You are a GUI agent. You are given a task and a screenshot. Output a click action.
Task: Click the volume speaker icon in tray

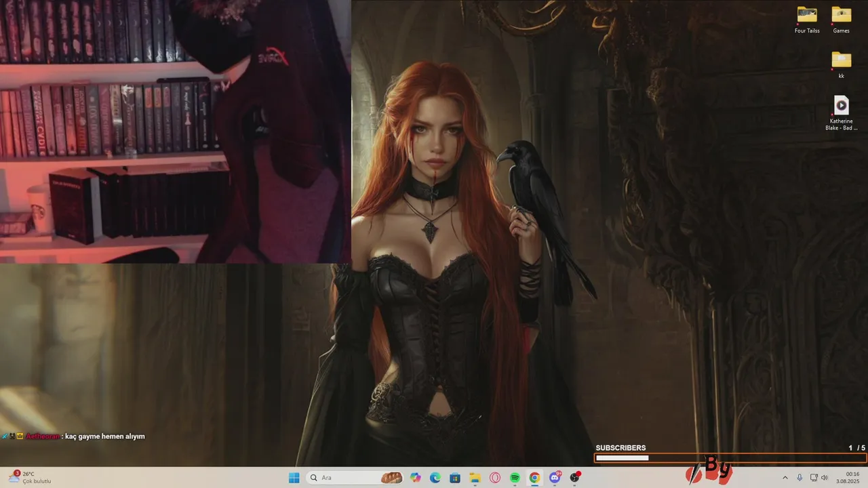click(825, 478)
